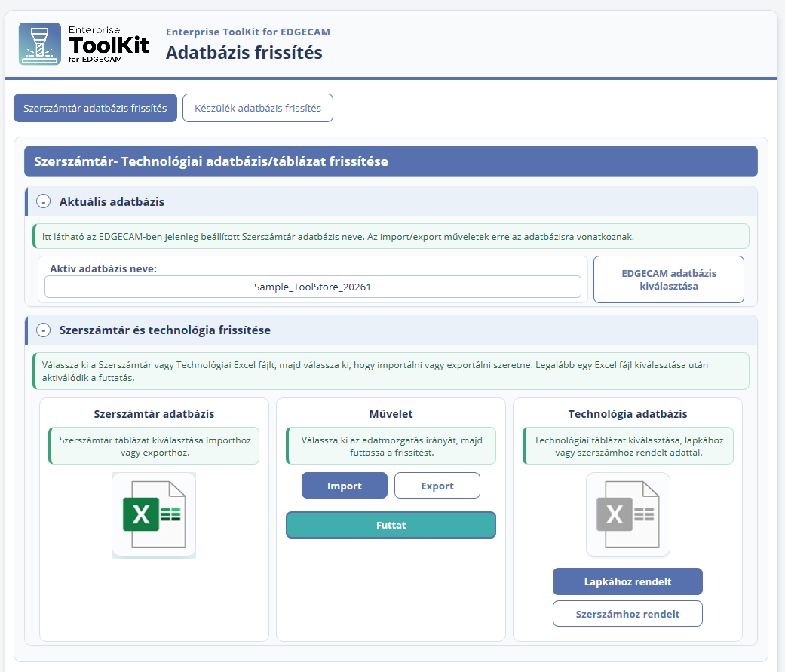This screenshot has height=672, width=785.
Task: Click the Adatbázis frissítés page title
Action: point(244,53)
